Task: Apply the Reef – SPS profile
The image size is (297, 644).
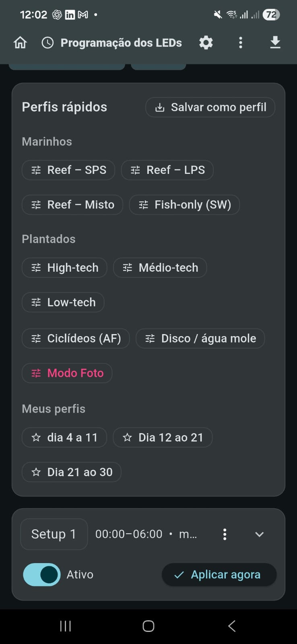Action: pyautogui.click(x=68, y=170)
